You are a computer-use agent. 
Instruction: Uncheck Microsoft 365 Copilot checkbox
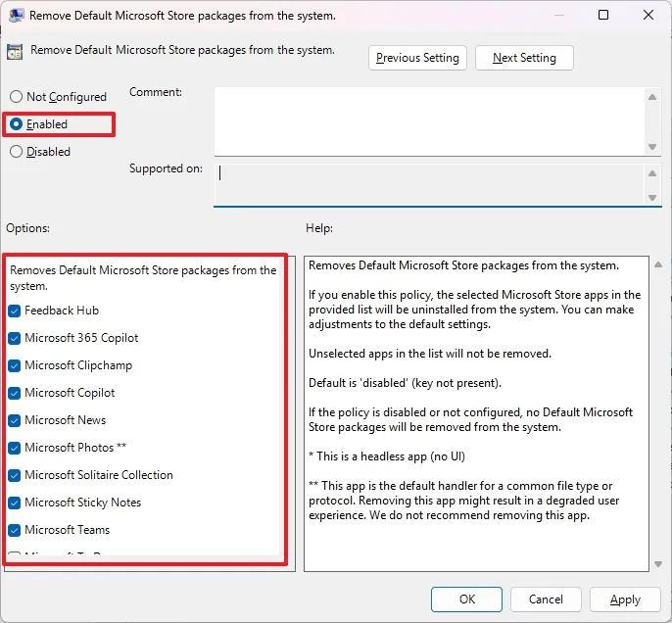coord(14,338)
